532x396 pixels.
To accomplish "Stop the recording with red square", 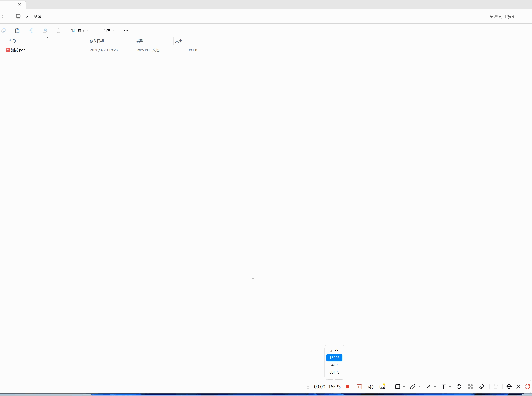I will (x=348, y=387).
